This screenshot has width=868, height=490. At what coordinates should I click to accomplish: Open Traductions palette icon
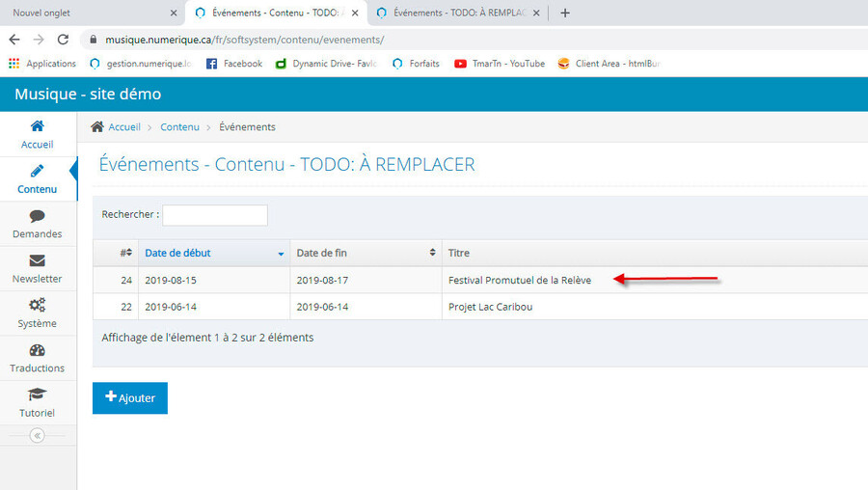pos(37,350)
